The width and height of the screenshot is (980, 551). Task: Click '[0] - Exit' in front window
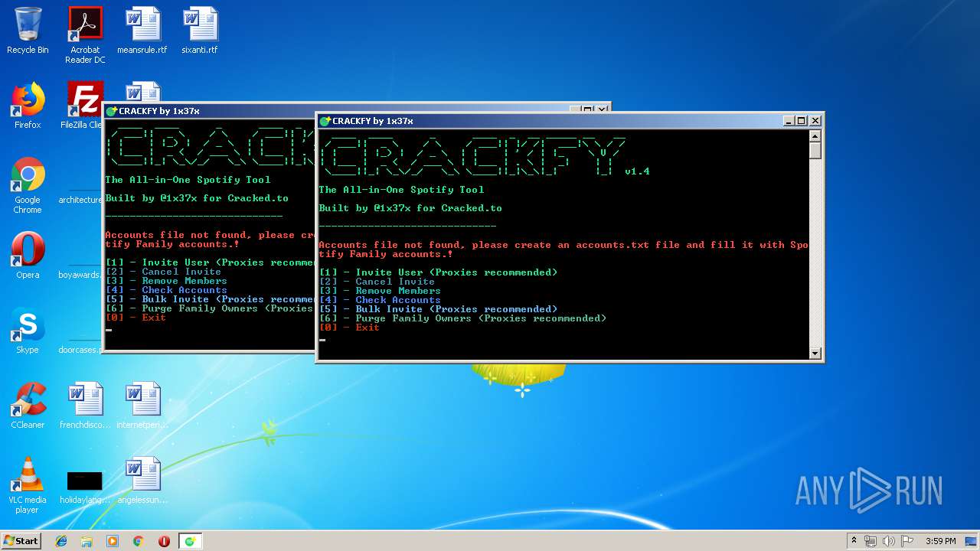pyautogui.click(x=349, y=328)
